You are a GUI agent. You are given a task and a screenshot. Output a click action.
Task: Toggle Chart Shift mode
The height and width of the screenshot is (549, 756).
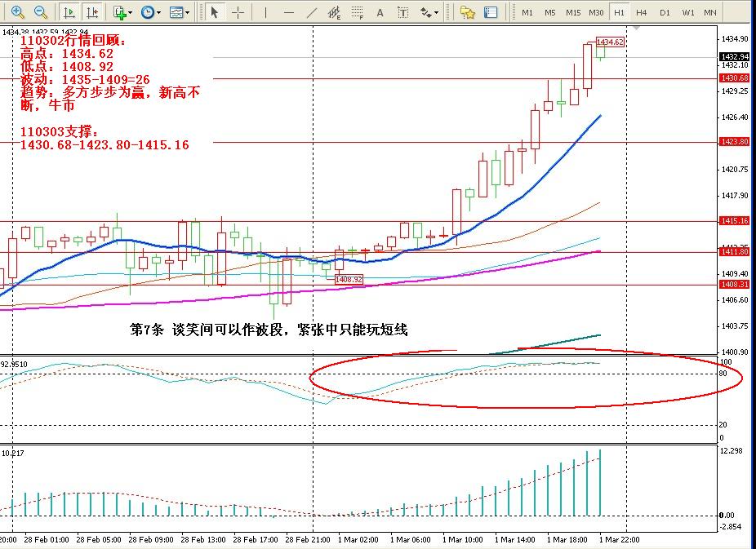tap(92, 12)
